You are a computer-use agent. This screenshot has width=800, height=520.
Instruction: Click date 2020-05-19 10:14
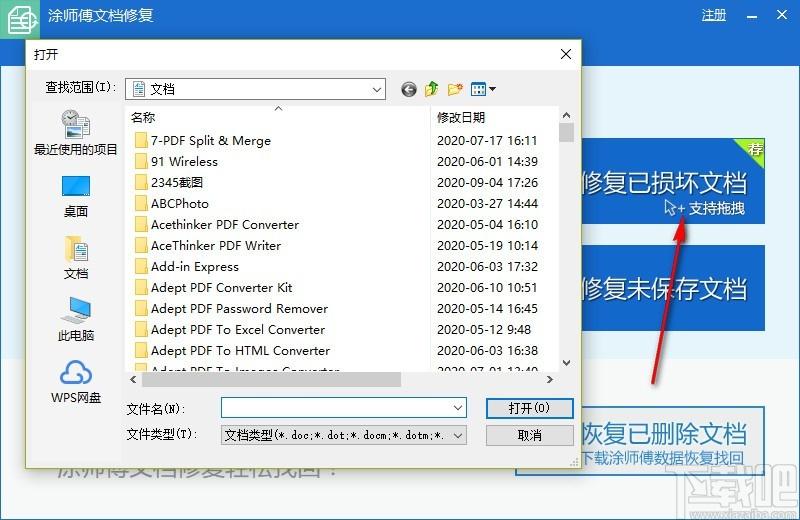tap(487, 245)
